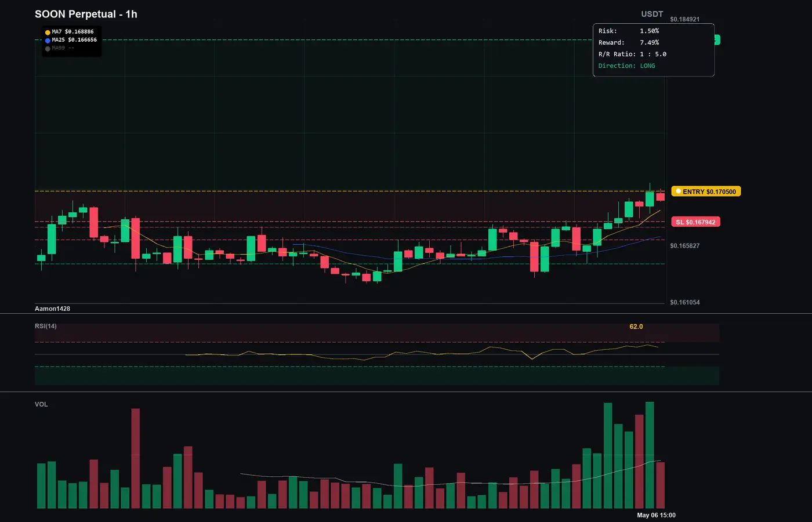Select the Reward 7.49% line

pyautogui.click(x=629, y=42)
